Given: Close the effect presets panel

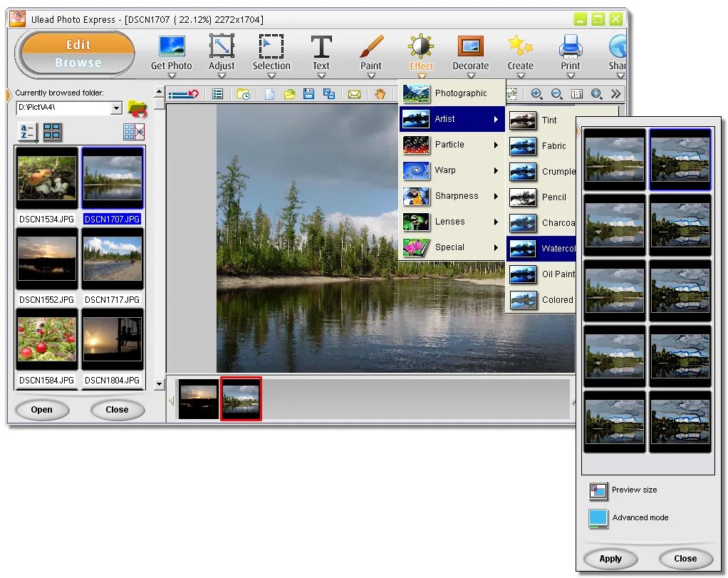Looking at the screenshot, I should [685, 559].
